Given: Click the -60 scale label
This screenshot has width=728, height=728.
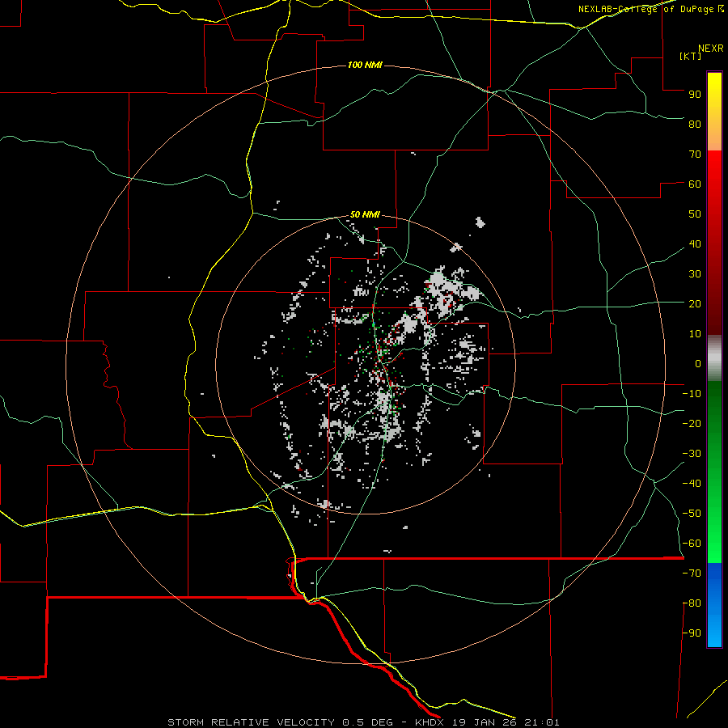Looking at the screenshot, I should 692,544.
